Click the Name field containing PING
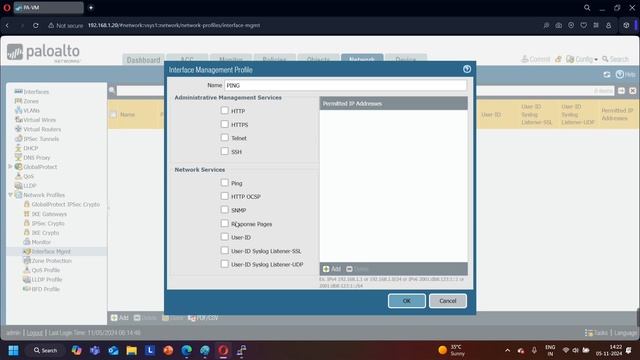This screenshot has height=360, width=640. pyautogui.click(x=345, y=85)
